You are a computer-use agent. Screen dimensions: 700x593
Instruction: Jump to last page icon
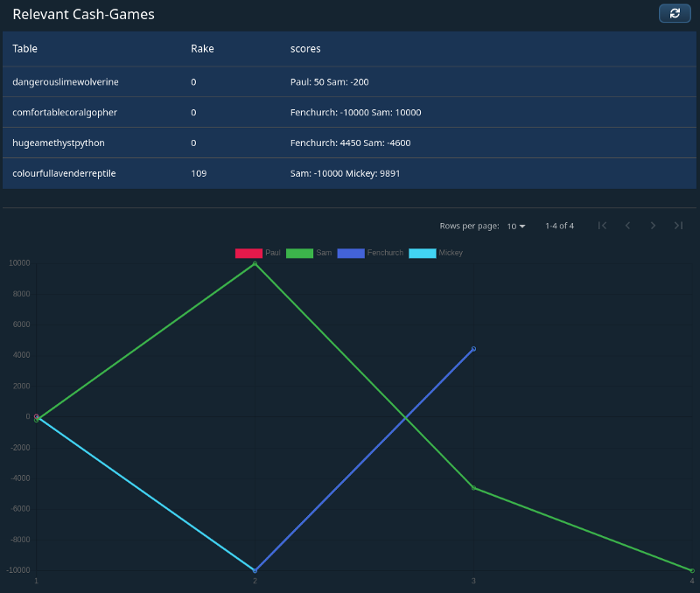[678, 226]
